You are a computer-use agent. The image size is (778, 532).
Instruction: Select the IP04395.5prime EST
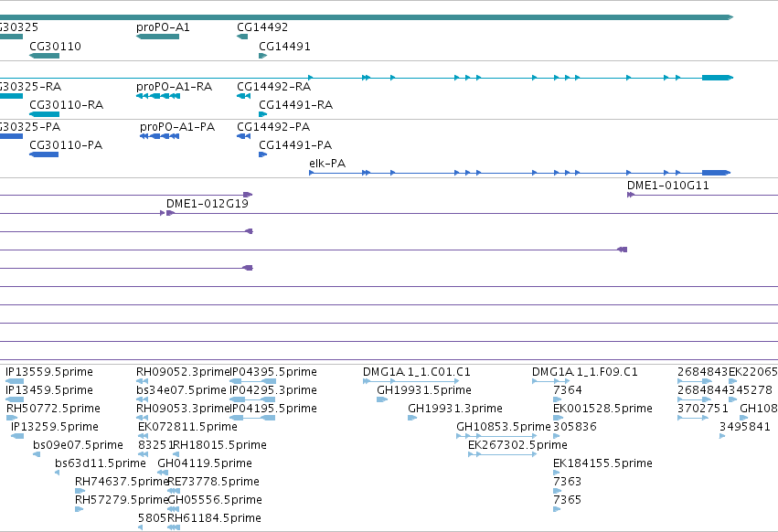pos(252,381)
